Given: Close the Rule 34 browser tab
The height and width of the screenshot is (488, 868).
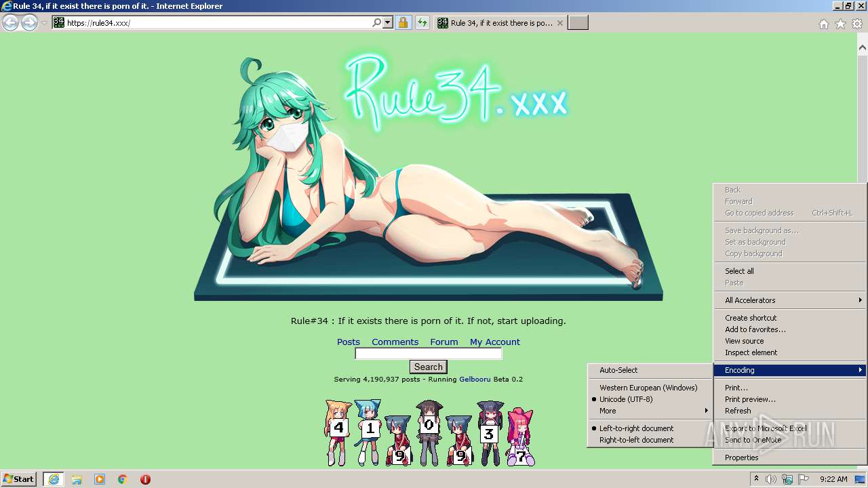Looking at the screenshot, I should tap(559, 23).
